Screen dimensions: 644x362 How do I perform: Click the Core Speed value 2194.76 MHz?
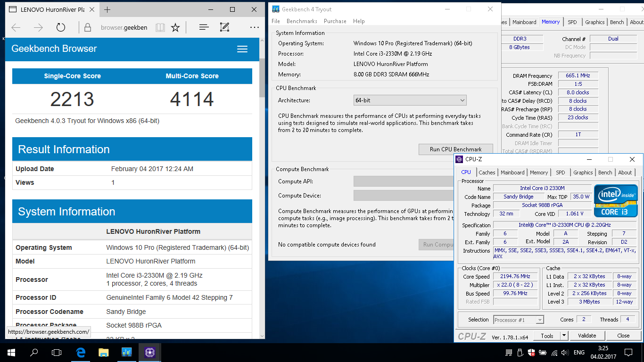(x=516, y=277)
